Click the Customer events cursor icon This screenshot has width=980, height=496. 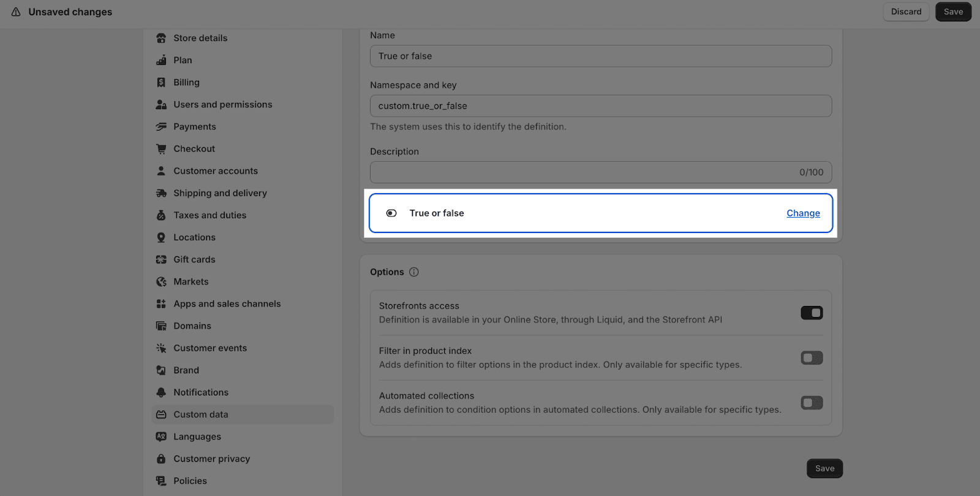coord(161,348)
